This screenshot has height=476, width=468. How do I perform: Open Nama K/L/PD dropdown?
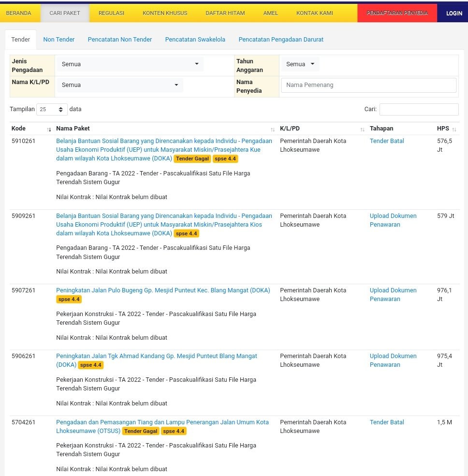coord(120,85)
